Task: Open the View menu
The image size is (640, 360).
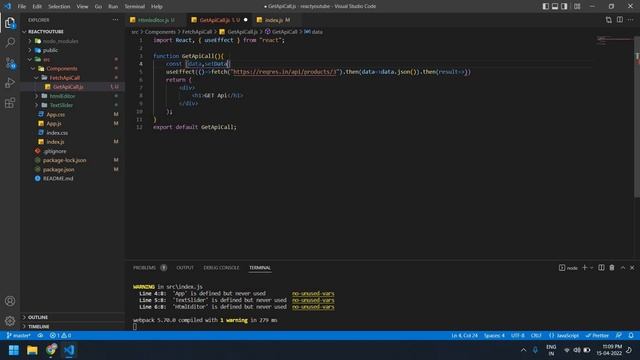Action: (x=82, y=7)
